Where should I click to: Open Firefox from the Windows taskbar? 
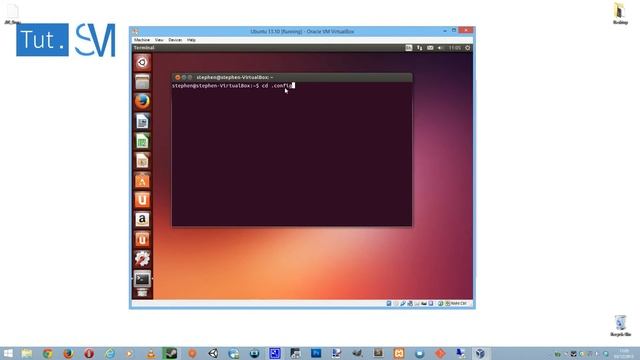68,353
